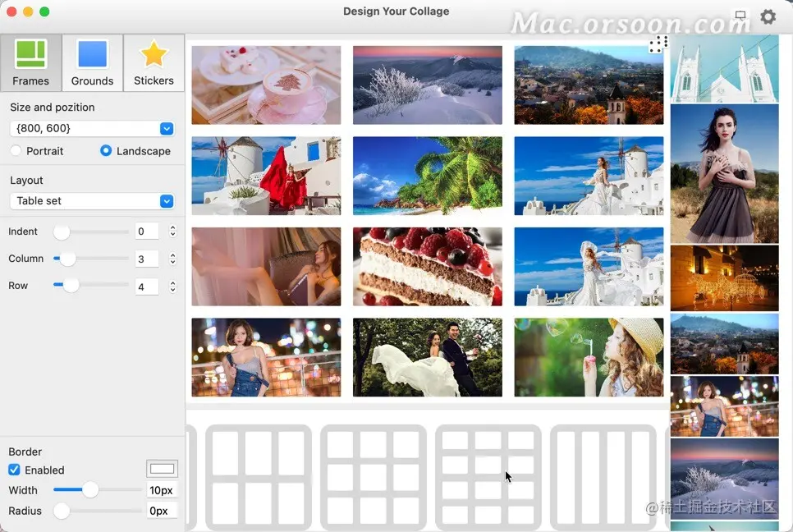Select the autumn town collage cell
The image size is (793, 532).
589,85
